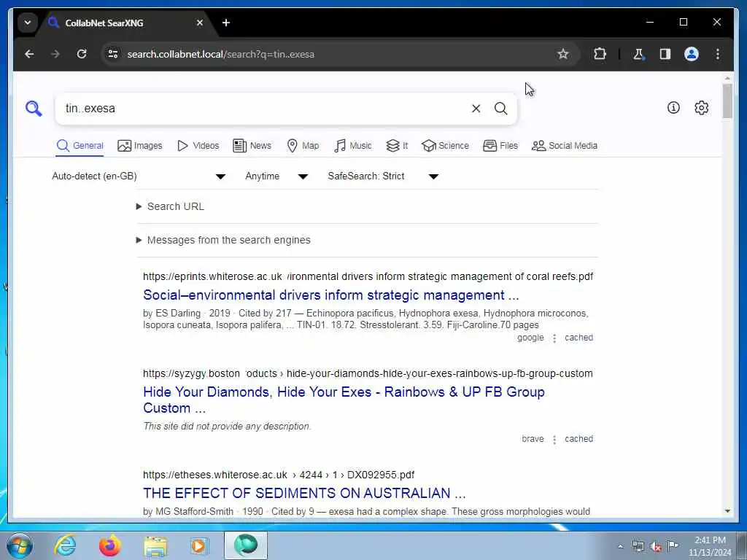This screenshot has width=747, height=560.
Task: Open Action Center flag in tray
Action: click(673, 545)
